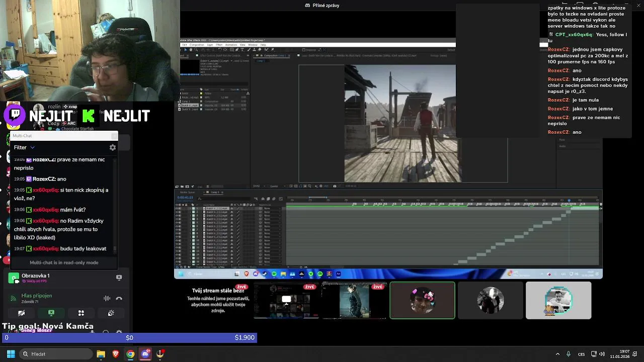Toggle Discord screen share button

(x=51, y=313)
